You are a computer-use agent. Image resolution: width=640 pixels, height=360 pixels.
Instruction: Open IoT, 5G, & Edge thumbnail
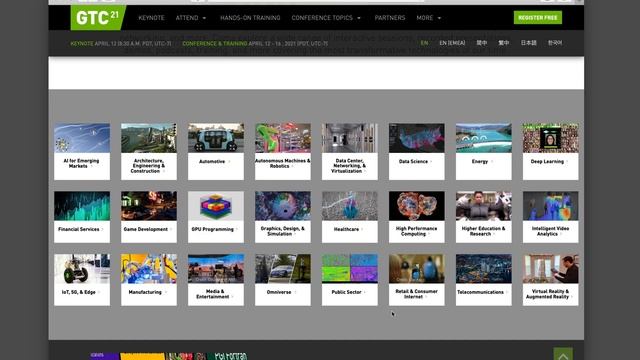click(82, 269)
